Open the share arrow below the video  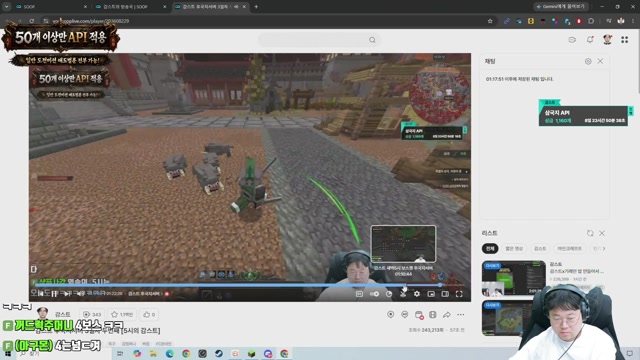447,315
